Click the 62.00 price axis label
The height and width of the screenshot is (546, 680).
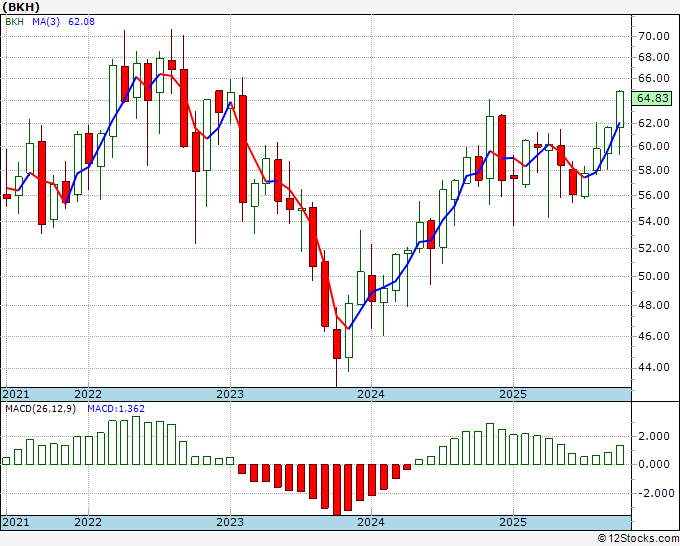654,123
